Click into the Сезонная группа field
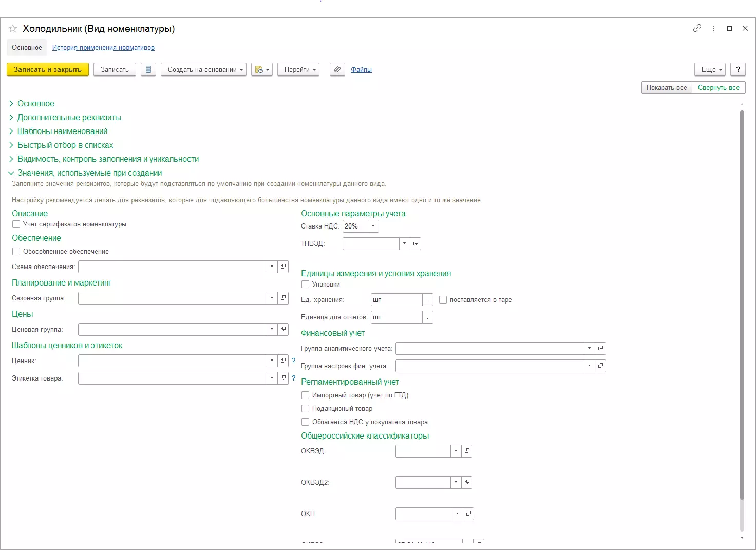Image resolution: width=756 pixels, height=550 pixels. coord(172,298)
